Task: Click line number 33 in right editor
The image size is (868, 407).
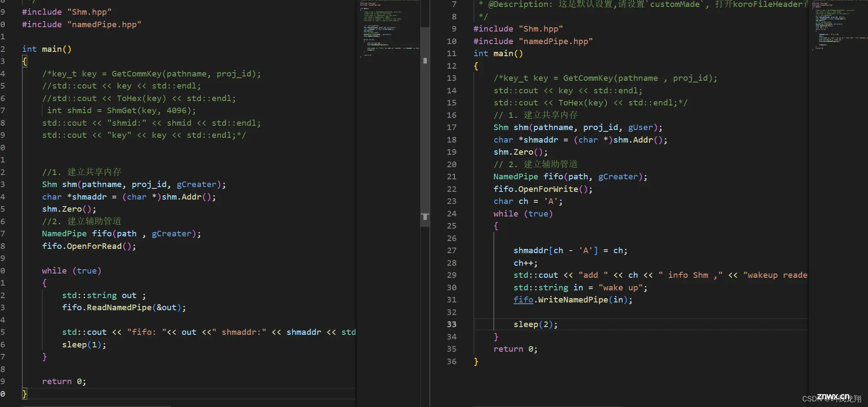Action: [x=451, y=324]
